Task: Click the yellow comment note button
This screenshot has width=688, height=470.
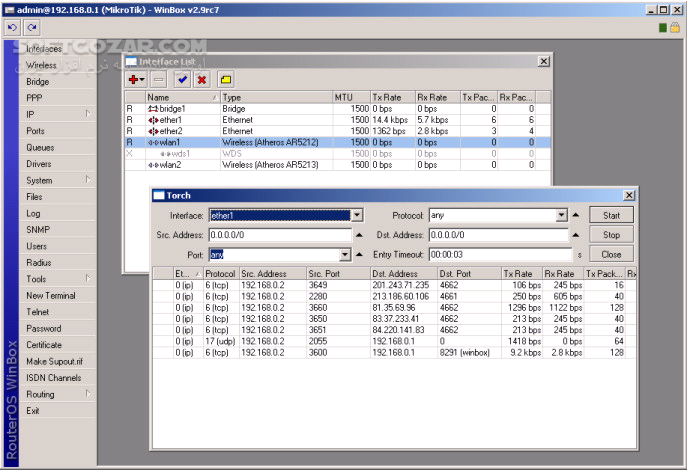Action: point(226,80)
